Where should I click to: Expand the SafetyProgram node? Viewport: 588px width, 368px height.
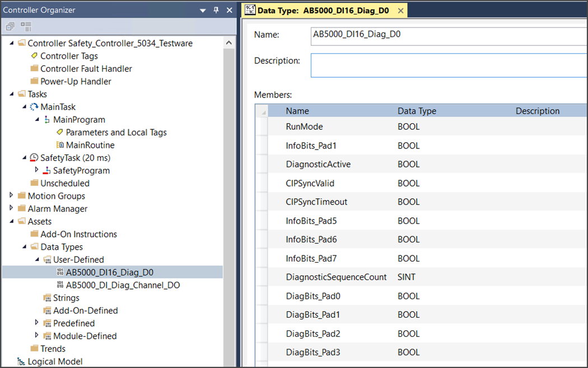[x=37, y=170]
